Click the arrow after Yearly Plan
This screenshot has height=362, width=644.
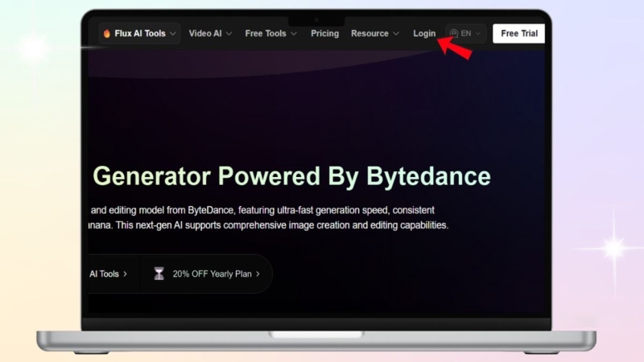coord(258,274)
